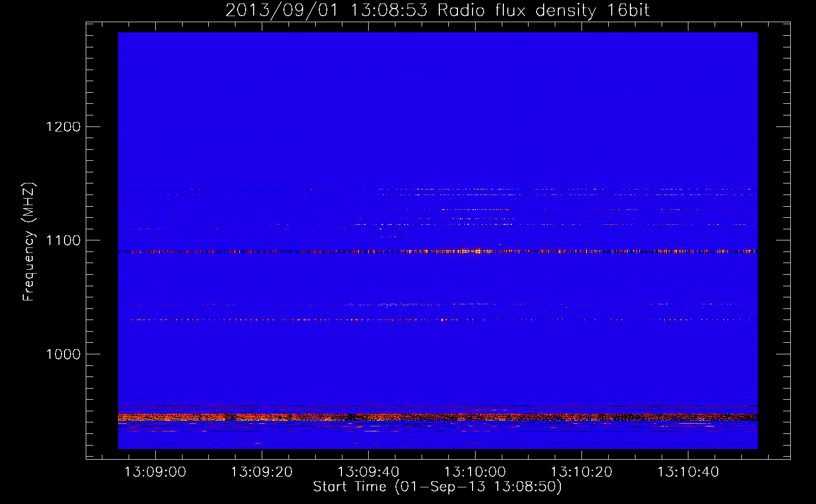
Task: Click the intense orange band near 945 MHz
Action: [437, 417]
